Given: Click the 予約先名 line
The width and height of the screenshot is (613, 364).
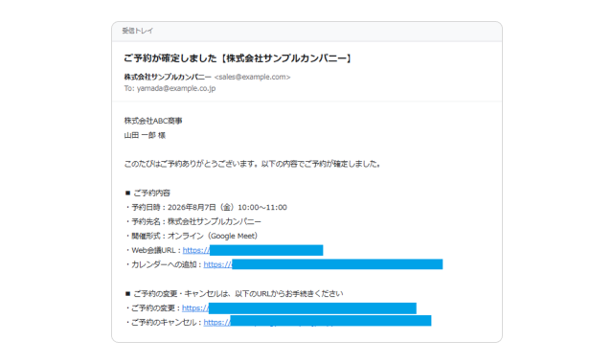Looking at the screenshot, I should click(193, 221).
